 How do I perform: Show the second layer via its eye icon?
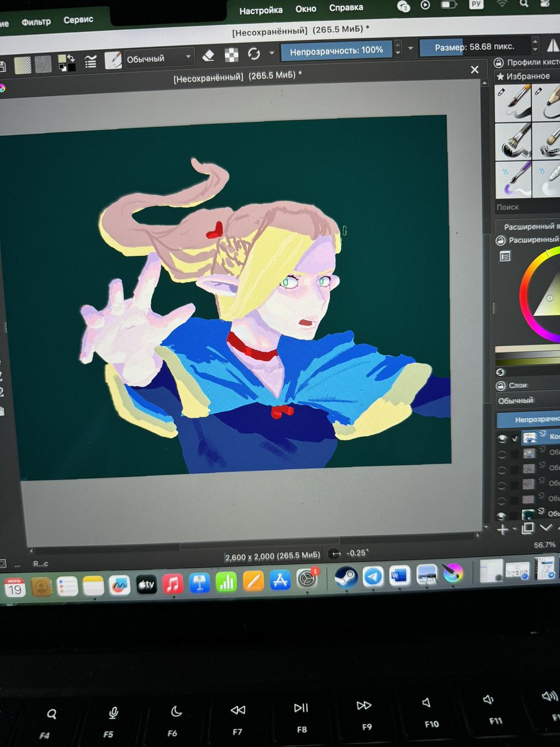point(502,454)
